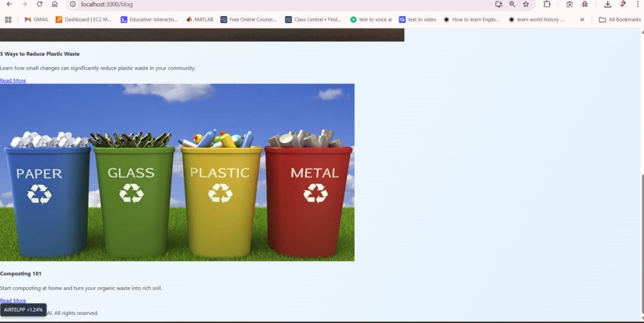The image size is (644, 323).
Task: Click the Composting 101 heading
Action: coord(21,273)
